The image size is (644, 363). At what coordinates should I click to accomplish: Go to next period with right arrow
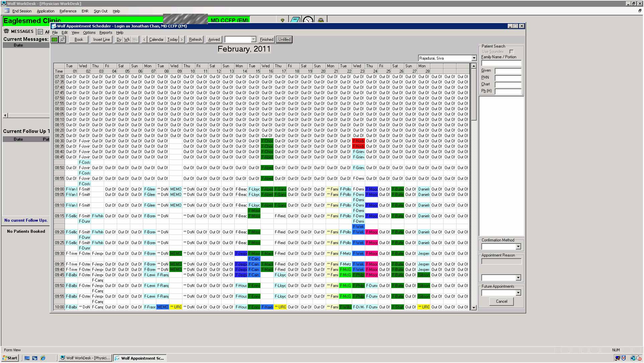(182, 40)
